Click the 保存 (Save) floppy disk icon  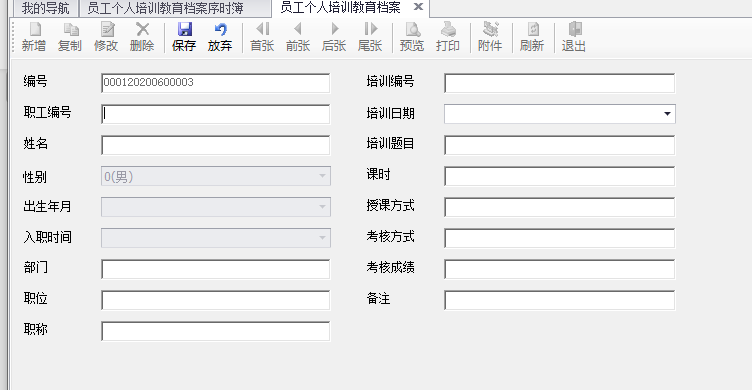pyautogui.click(x=184, y=29)
